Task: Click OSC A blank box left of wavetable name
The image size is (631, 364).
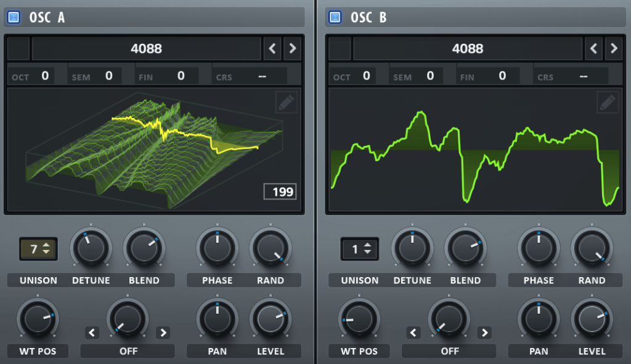Action: pyautogui.click(x=18, y=49)
